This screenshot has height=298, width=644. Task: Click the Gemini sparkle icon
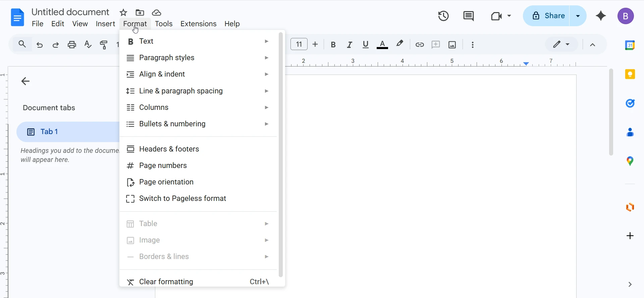pos(601,16)
